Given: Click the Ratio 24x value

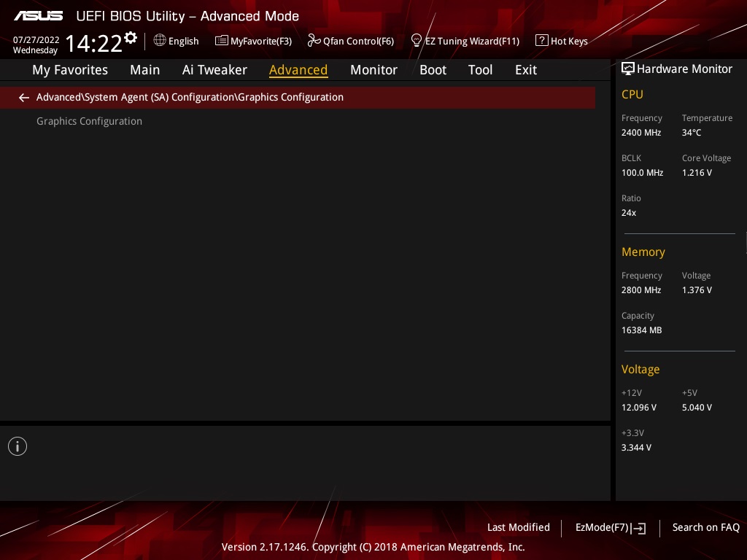Looking at the screenshot, I should point(629,212).
